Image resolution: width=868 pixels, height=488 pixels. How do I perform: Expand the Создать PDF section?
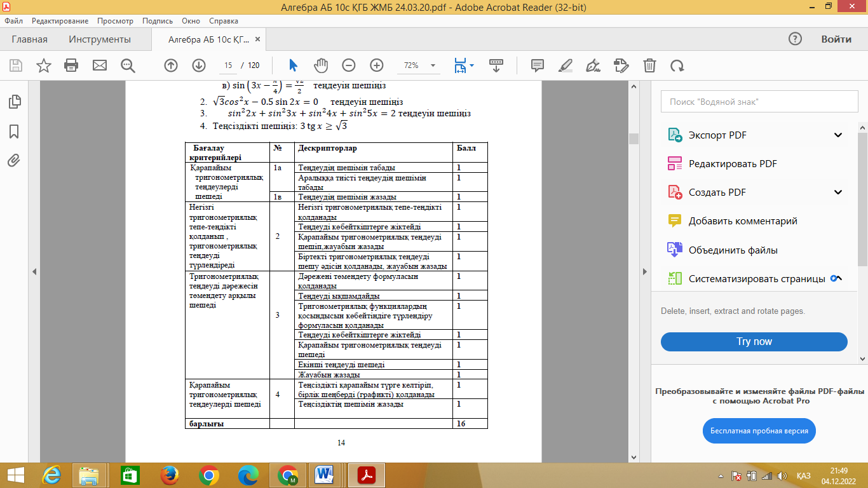(838, 193)
